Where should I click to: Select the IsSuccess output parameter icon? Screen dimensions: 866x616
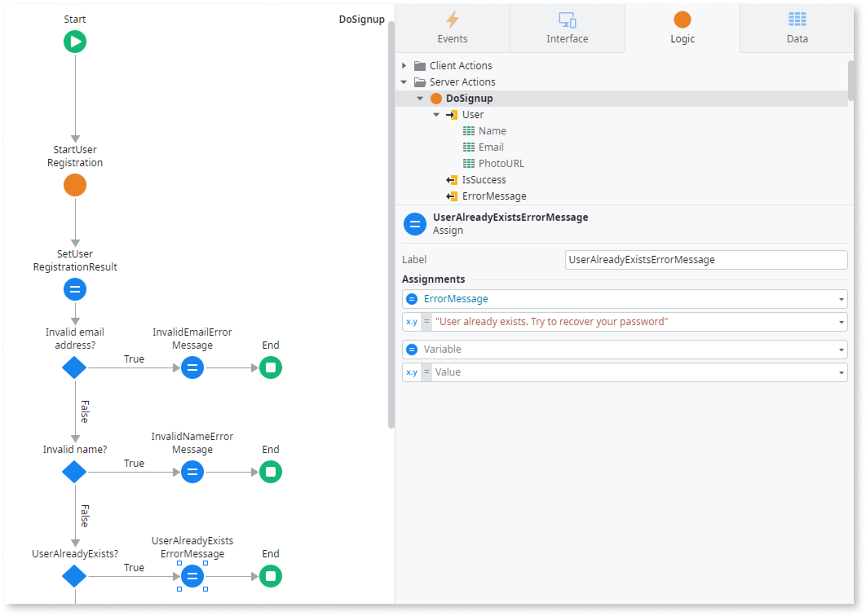[x=451, y=179]
